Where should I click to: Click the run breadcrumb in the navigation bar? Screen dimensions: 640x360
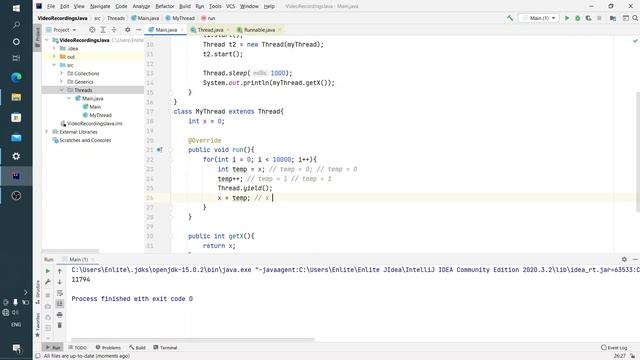(x=208, y=18)
